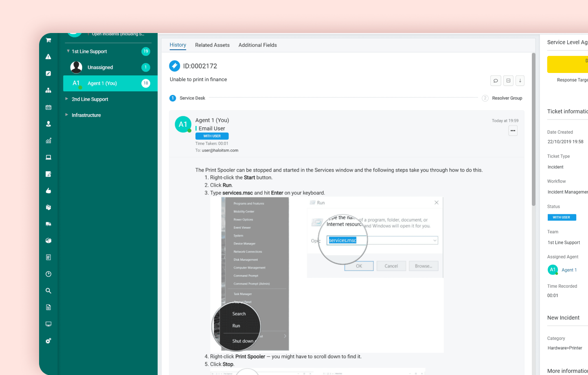
Task: Click the collapse-all minus square button
Action: (508, 81)
